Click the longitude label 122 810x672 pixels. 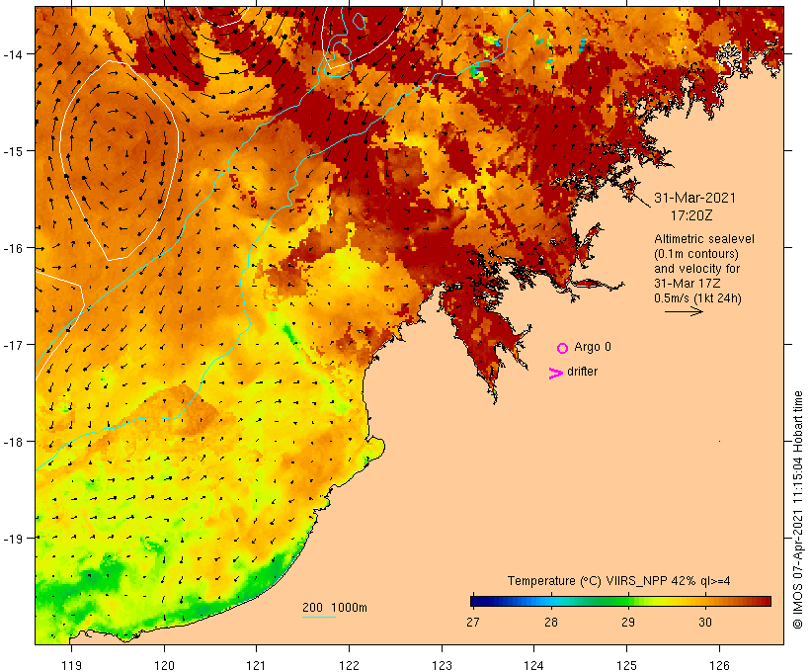pyautogui.click(x=350, y=665)
